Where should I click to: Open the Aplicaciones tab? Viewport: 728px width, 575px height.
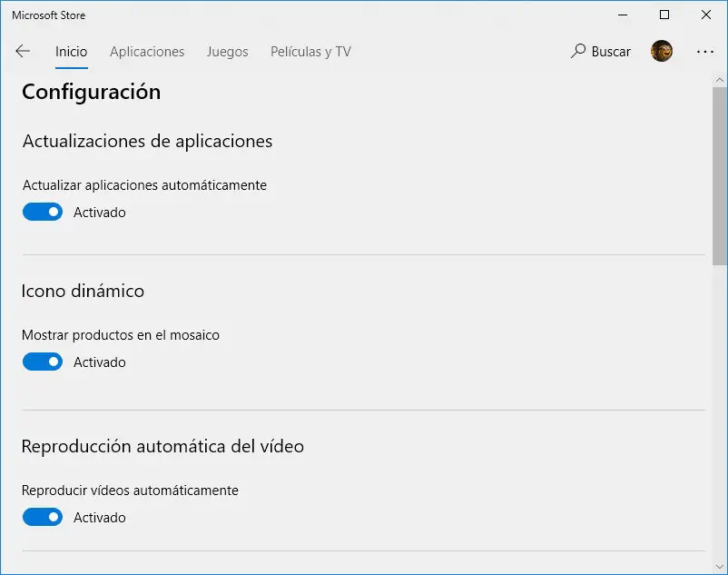147,52
